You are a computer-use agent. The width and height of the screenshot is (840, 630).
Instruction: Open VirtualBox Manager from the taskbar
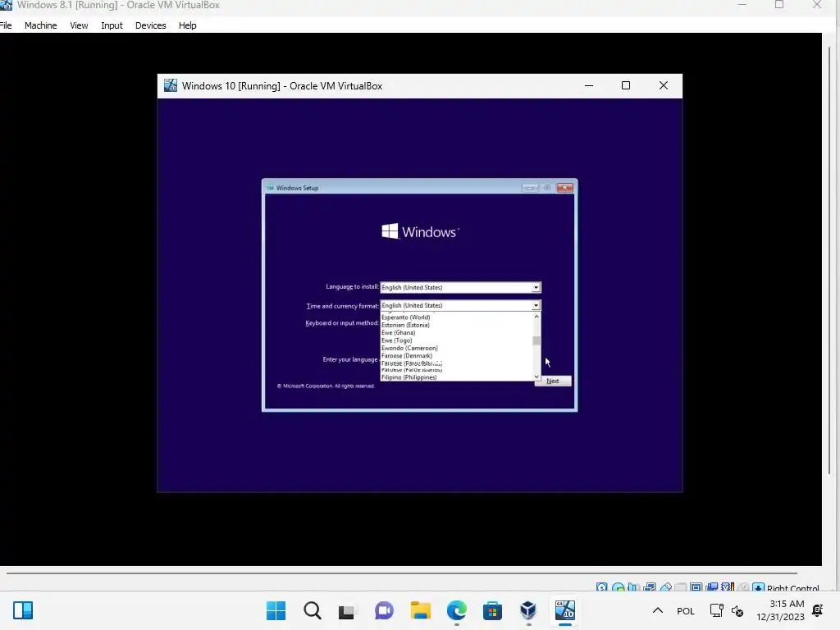528,610
